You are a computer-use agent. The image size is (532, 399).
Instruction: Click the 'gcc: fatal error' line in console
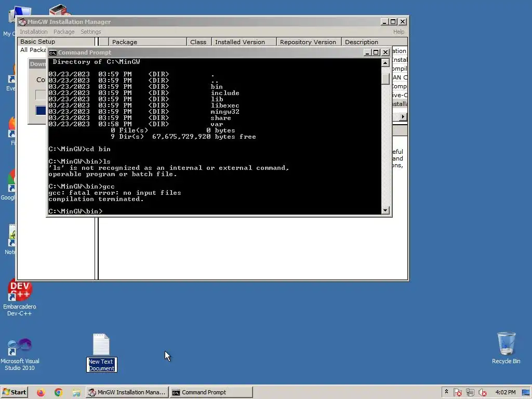click(x=115, y=193)
